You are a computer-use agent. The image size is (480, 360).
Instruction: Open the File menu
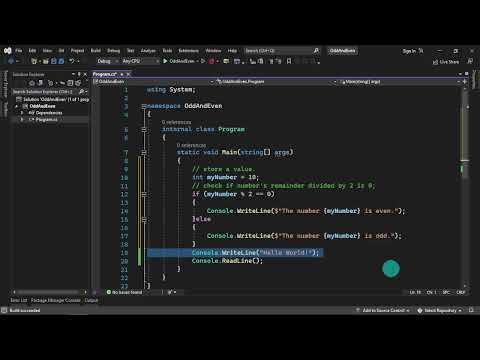(x=19, y=51)
